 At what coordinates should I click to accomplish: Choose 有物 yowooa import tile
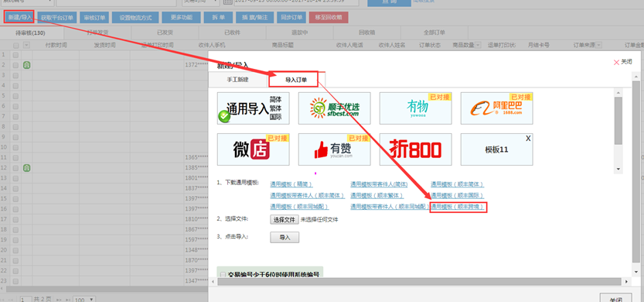tap(416, 108)
